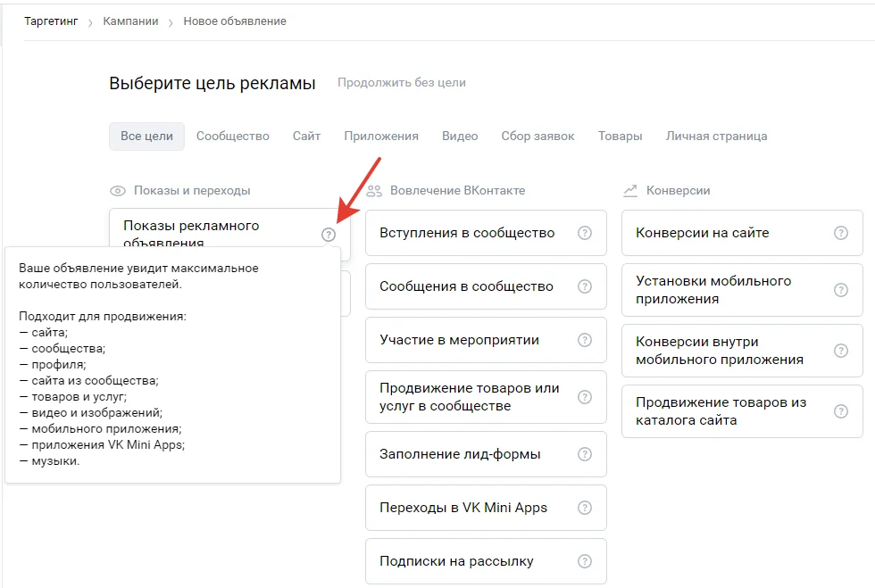This screenshot has width=875, height=588.
Task: Click tooltip line мобильного приложения;
Action: [x=100, y=429]
